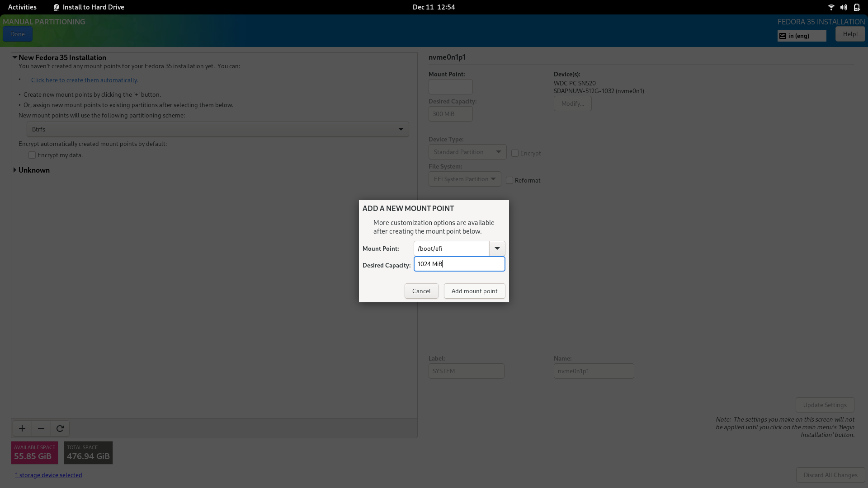Open the Activities menu
This screenshot has height=488, width=868.
pos(22,7)
